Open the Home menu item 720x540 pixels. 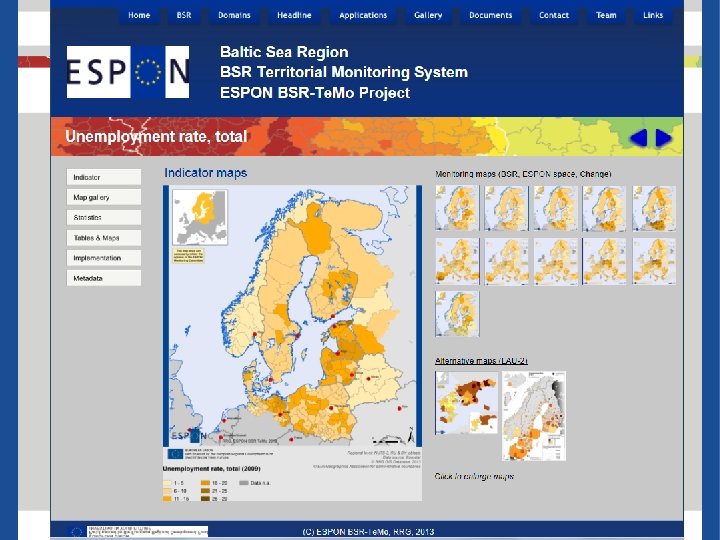pyautogui.click(x=139, y=15)
